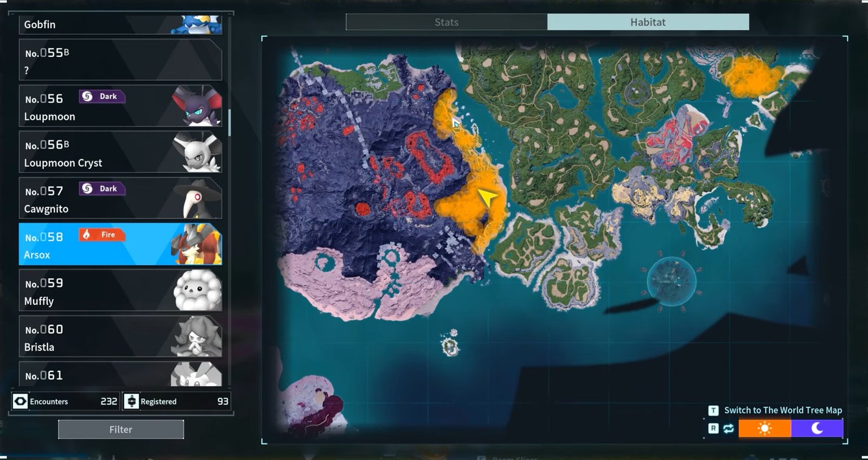The height and width of the screenshot is (460, 868).
Task: Select the No.055B unknown entry
Action: (x=120, y=60)
